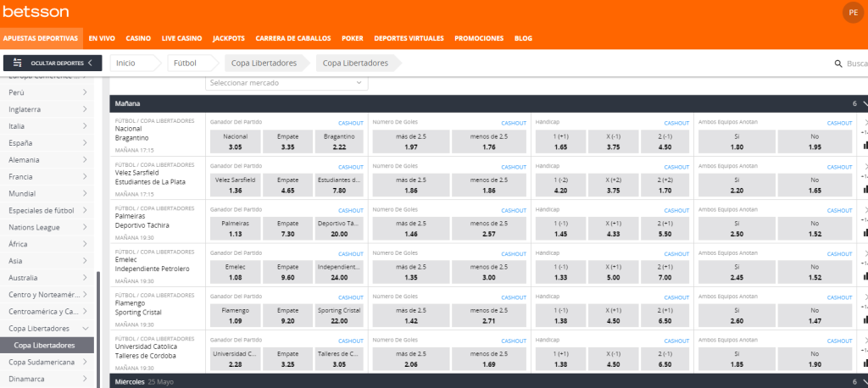This screenshot has height=388, width=868.
Task: Select Palmeiras win odds 1.13
Action: point(236,229)
